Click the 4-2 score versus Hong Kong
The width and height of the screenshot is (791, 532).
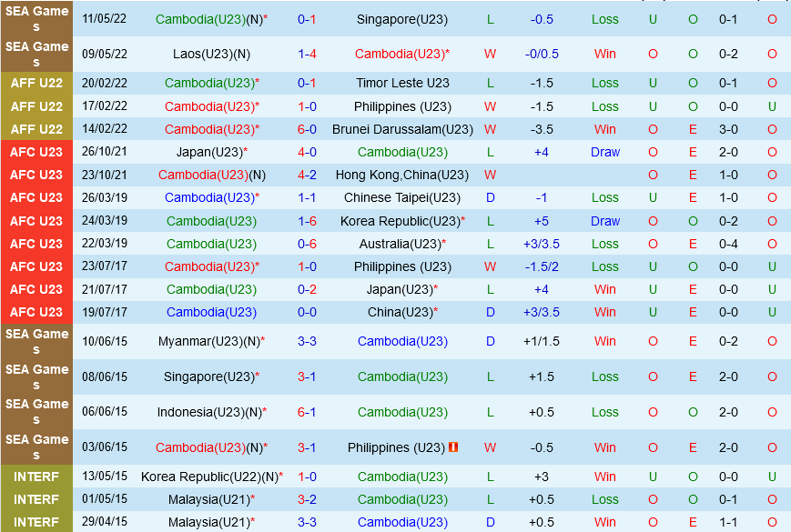click(x=307, y=175)
